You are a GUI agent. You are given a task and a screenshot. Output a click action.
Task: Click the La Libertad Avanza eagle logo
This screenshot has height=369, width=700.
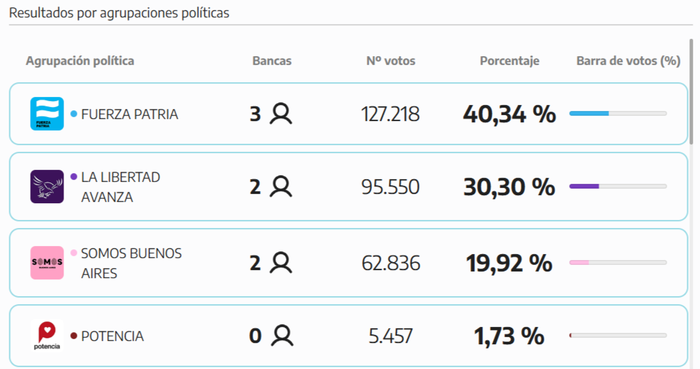tap(47, 187)
